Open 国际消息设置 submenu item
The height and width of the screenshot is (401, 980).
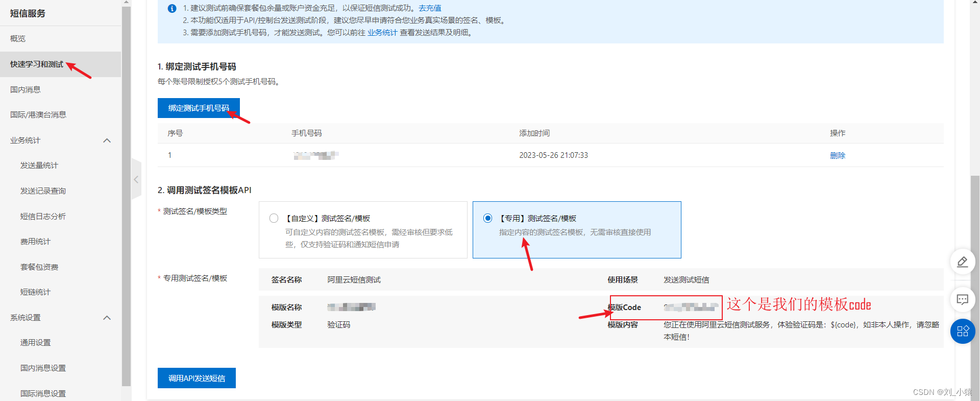[x=43, y=394]
